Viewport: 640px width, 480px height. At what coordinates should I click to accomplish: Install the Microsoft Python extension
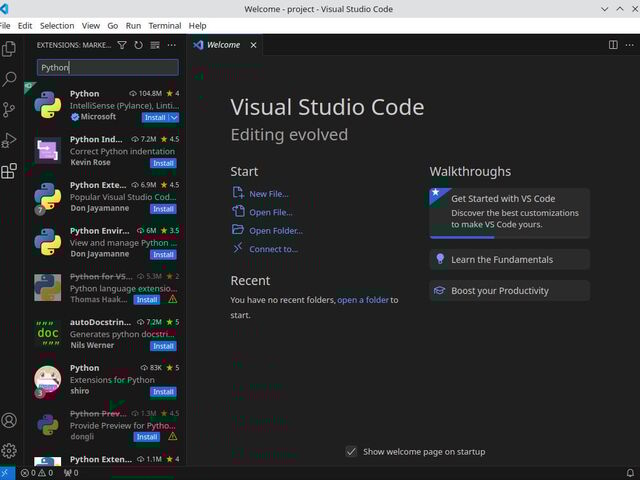point(155,118)
